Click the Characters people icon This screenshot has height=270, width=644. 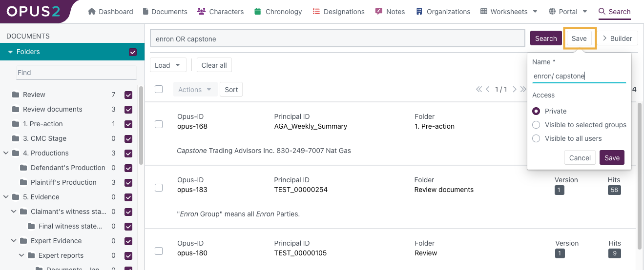click(201, 11)
